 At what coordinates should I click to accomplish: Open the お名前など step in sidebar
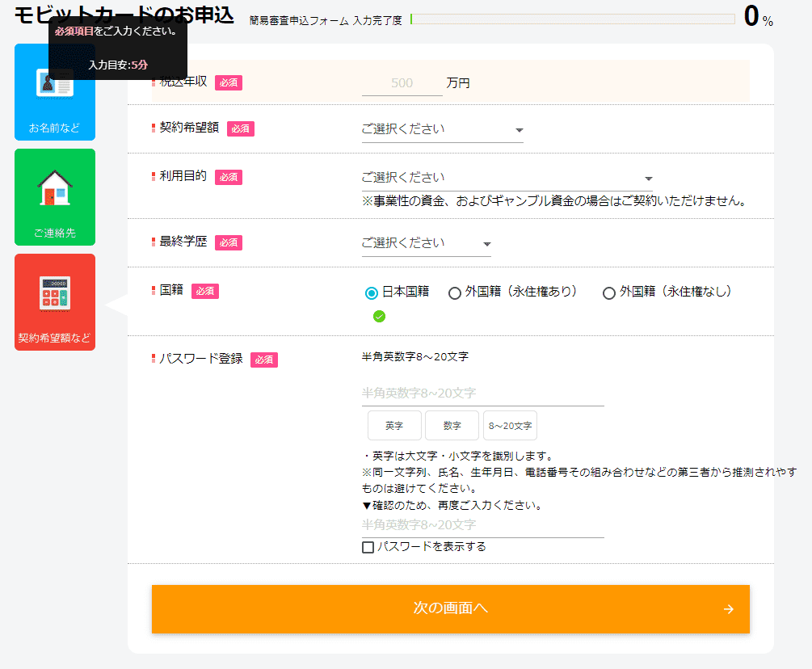(54, 92)
